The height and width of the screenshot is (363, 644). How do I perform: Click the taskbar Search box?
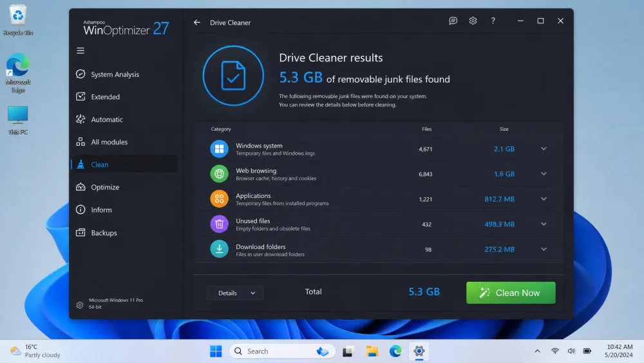click(282, 351)
